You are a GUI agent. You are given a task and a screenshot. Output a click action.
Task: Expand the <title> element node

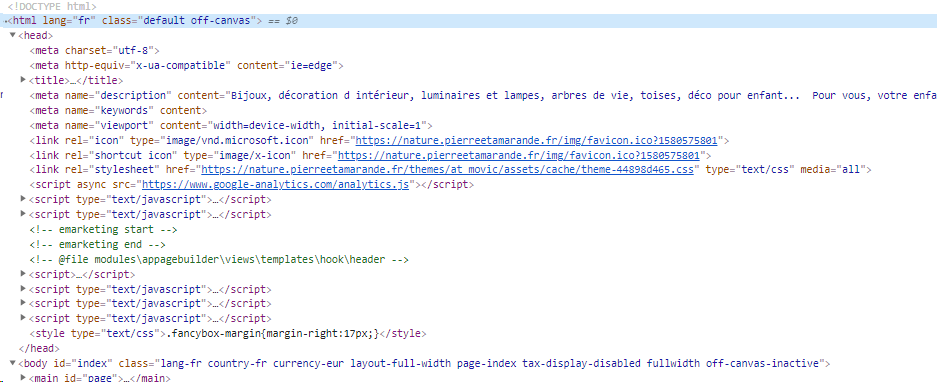pyautogui.click(x=23, y=80)
